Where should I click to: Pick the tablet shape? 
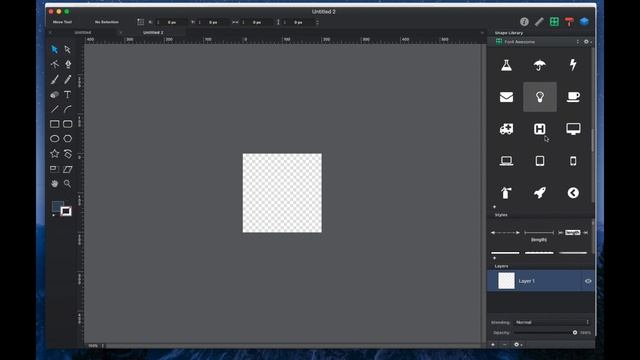tap(540, 161)
